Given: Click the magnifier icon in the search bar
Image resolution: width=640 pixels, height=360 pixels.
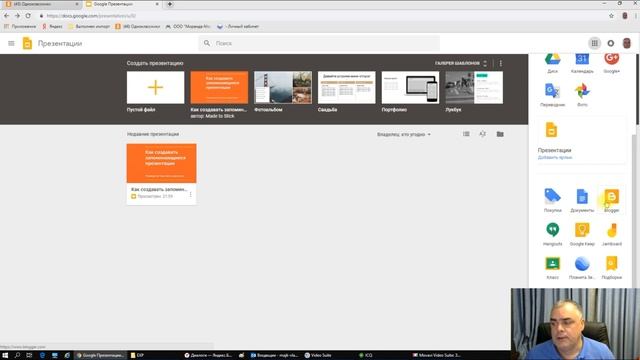Looking at the screenshot, I should click(207, 43).
